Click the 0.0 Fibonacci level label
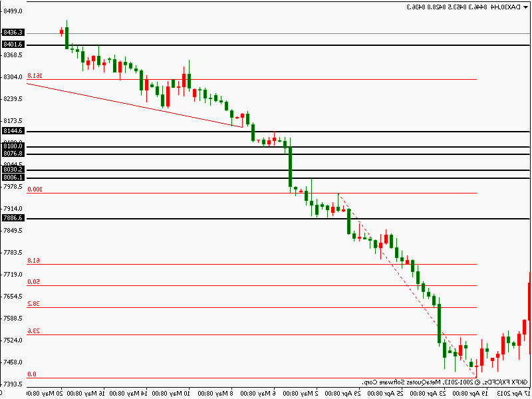Image resolution: width=532 pixels, height=399 pixels. (32, 374)
